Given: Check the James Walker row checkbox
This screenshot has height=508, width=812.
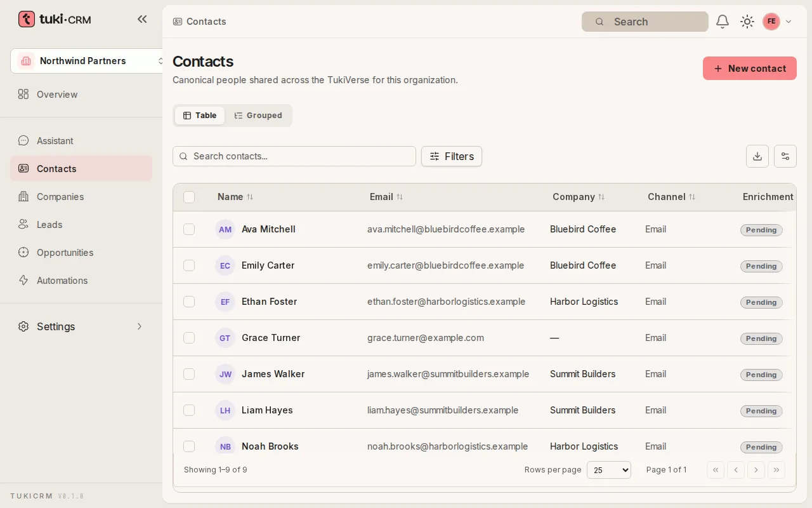Looking at the screenshot, I should (189, 374).
